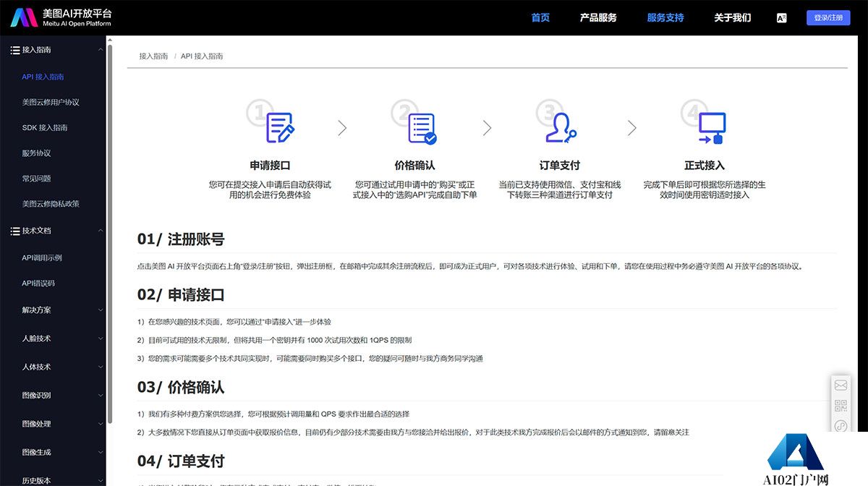Expand the 人脸技术 sidebar group
Image resolution: width=868 pixels, height=486 pixels.
(x=101, y=338)
